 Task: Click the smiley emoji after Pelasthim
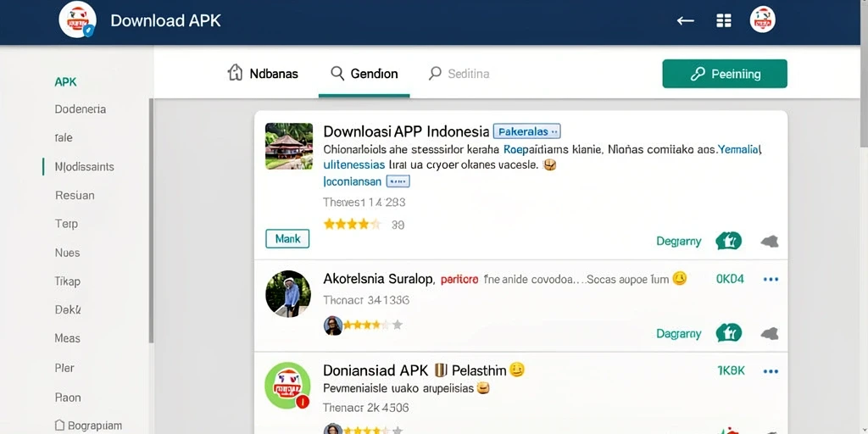click(516, 370)
